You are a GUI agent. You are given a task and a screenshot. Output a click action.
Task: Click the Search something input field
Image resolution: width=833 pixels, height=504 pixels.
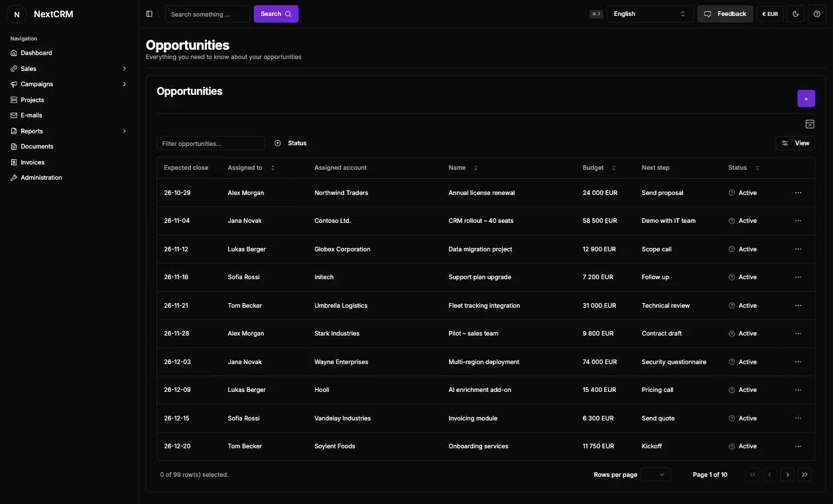click(208, 14)
